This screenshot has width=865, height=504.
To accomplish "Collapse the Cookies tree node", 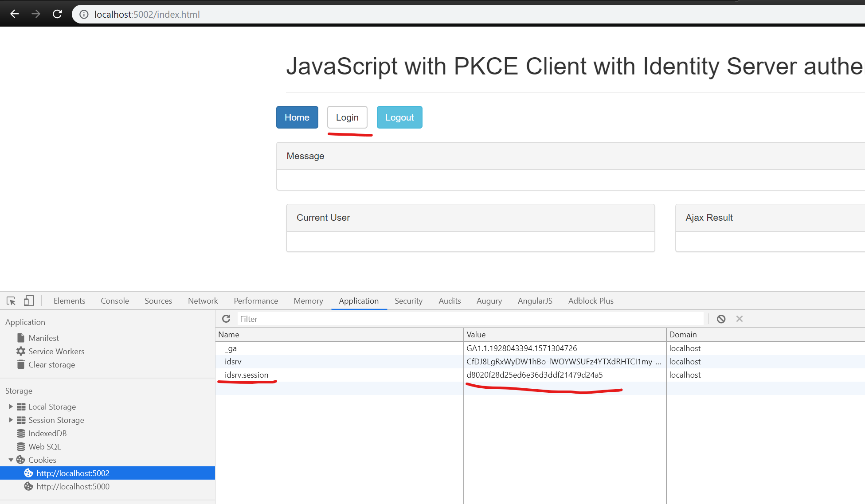I will tap(11, 460).
